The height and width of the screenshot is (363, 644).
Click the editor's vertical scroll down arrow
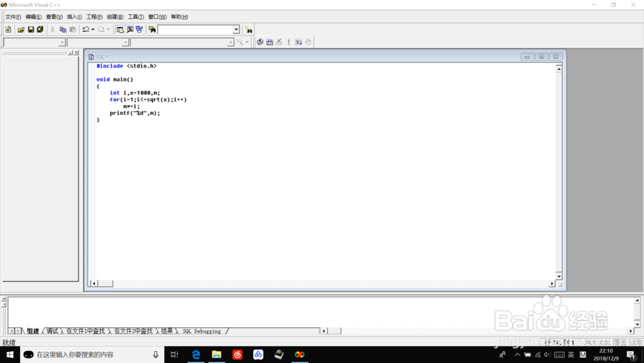[558, 276]
